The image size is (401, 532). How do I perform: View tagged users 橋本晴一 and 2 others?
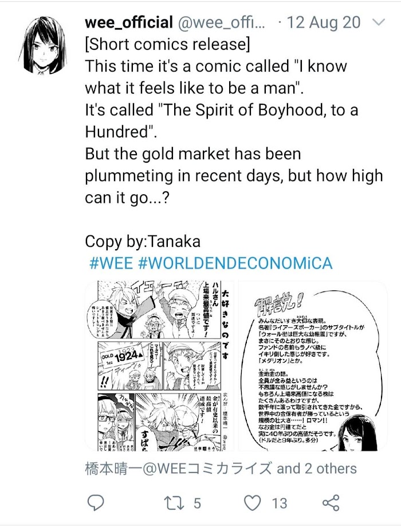click(x=221, y=468)
